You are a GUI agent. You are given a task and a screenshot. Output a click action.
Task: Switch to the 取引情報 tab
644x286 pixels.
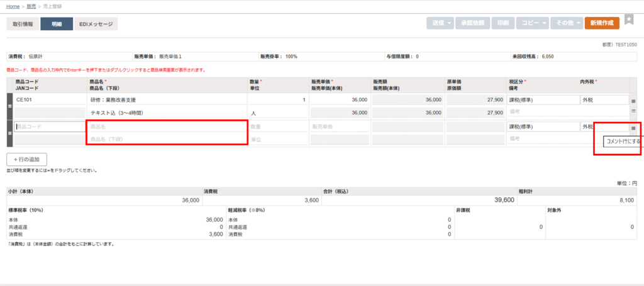click(23, 24)
